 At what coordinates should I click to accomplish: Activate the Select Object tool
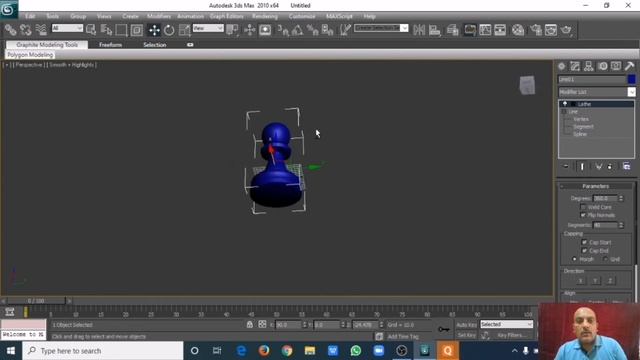coord(91,30)
